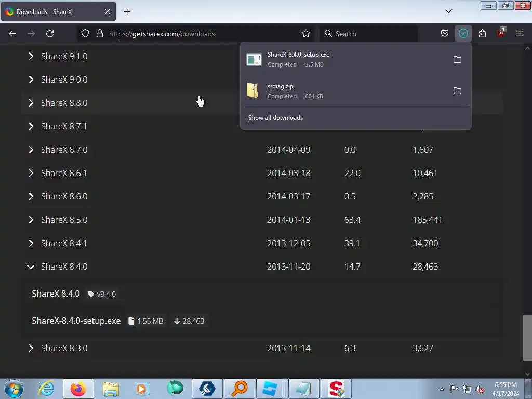
Task: Click the 1.55 MB file size badge
Action: (146, 321)
